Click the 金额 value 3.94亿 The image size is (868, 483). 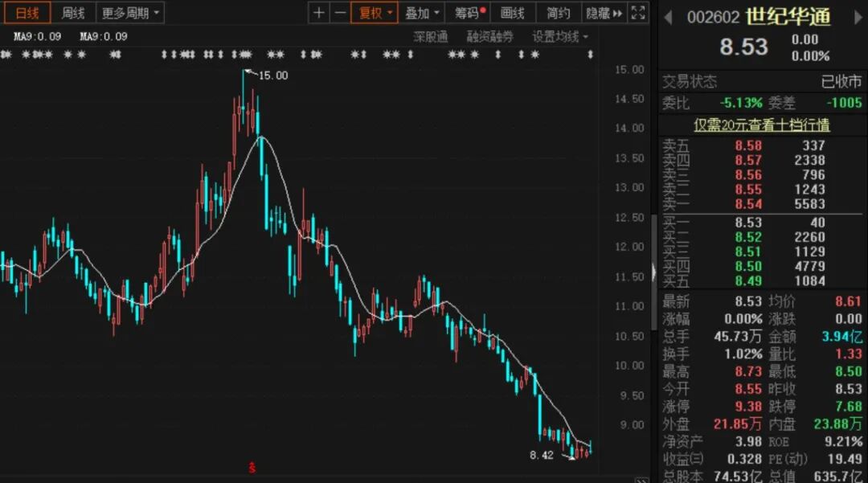(x=842, y=337)
